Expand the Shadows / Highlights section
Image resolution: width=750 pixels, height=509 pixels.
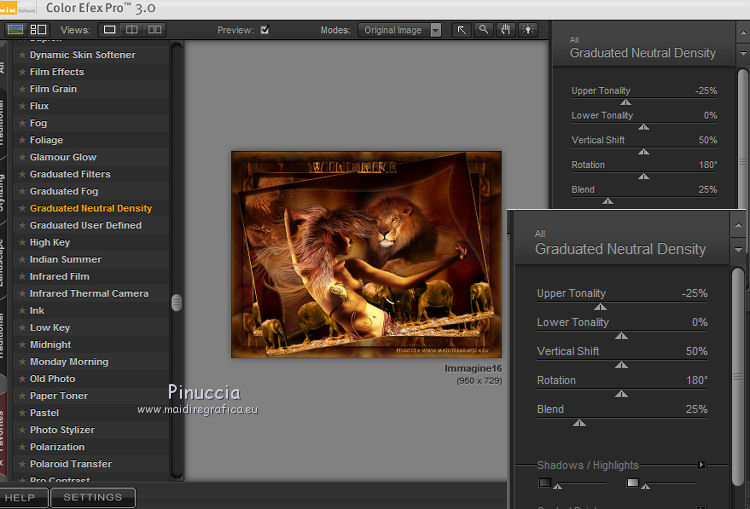(x=701, y=465)
